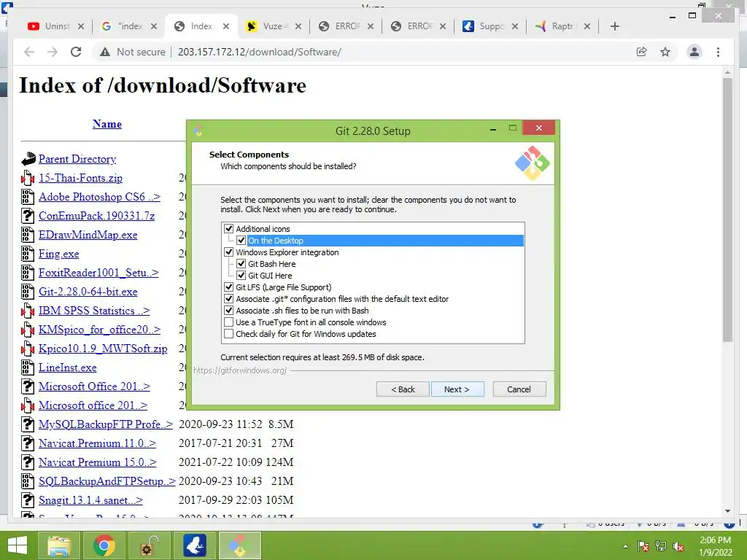747x560 pixels.
Task: Switch to the Raptr tab
Action: coord(562,26)
